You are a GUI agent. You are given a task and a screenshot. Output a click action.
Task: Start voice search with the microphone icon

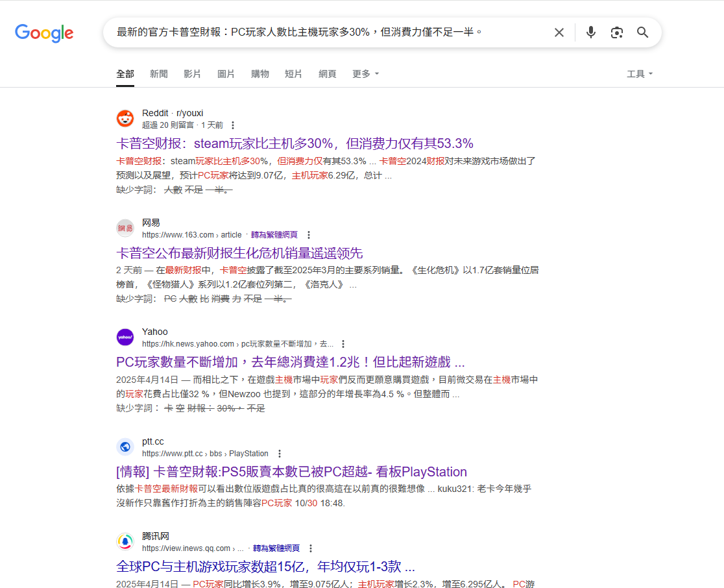(x=590, y=32)
